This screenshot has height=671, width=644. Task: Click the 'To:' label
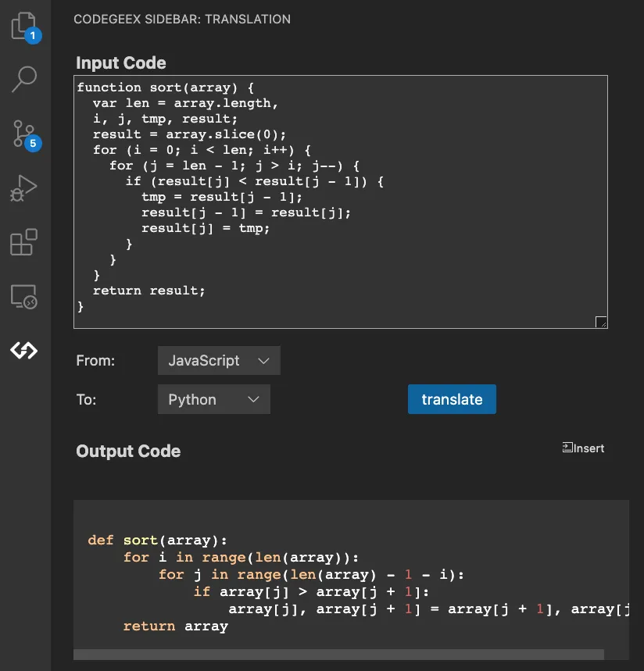point(86,400)
